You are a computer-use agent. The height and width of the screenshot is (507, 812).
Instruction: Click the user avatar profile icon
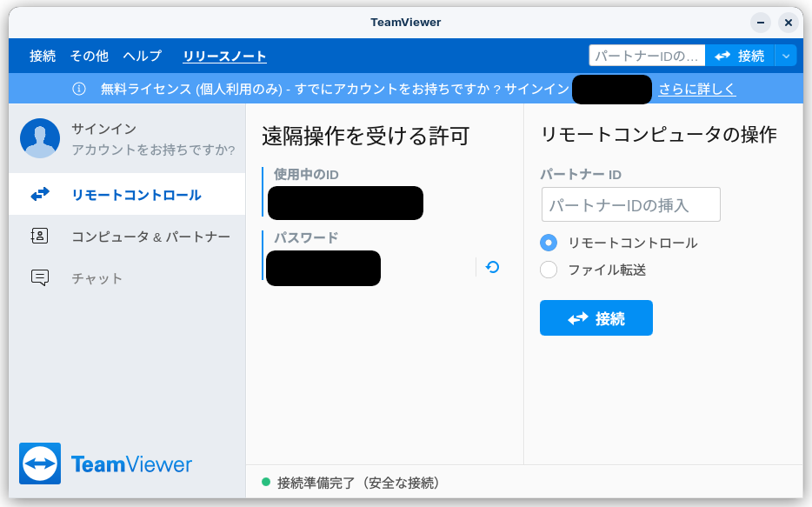pyautogui.click(x=40, y=138)
